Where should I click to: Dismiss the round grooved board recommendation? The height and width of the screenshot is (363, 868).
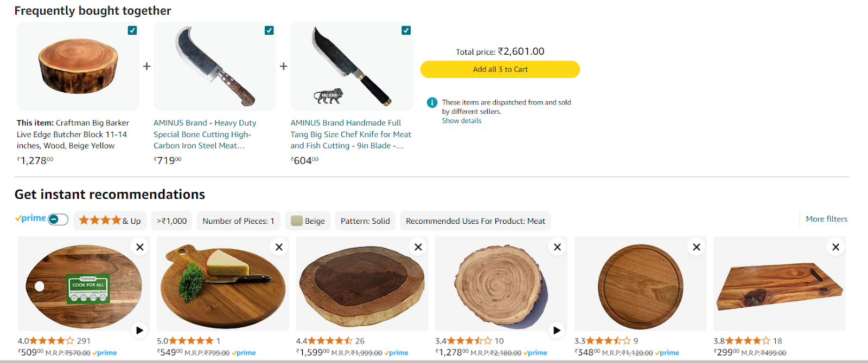pyautogui.click(x=697, y=247)
